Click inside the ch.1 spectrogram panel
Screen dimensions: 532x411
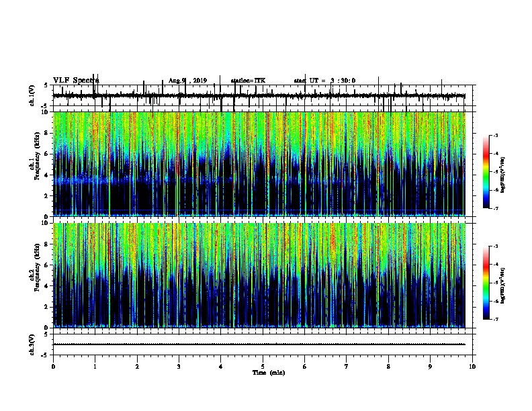pos(259,164)
